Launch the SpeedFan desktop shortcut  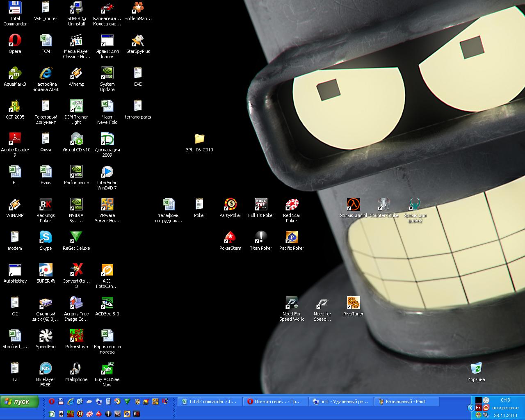pyautogui.click(x=46, y=336)
